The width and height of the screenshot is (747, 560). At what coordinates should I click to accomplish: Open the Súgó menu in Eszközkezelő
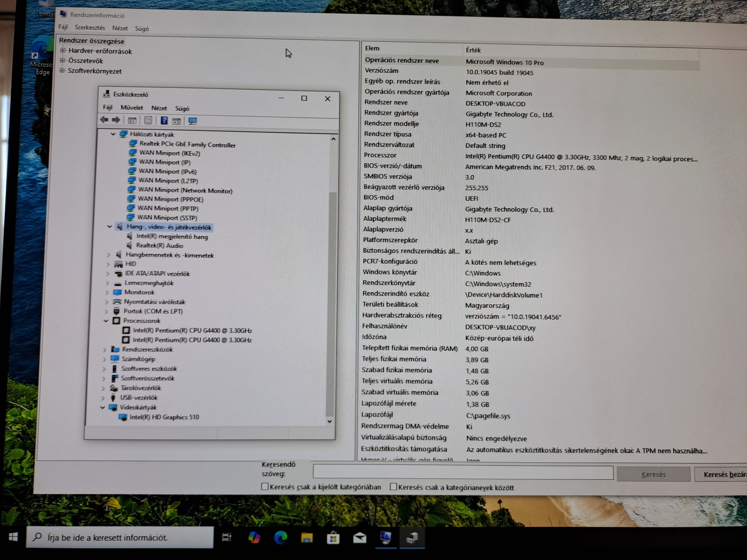click(182, 109)
